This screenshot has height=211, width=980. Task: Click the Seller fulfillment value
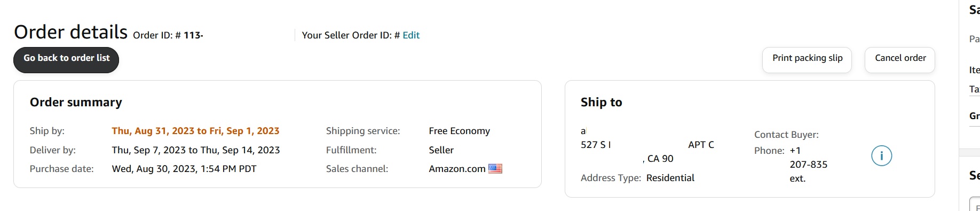pyautogui.click(x=441, y=150)
